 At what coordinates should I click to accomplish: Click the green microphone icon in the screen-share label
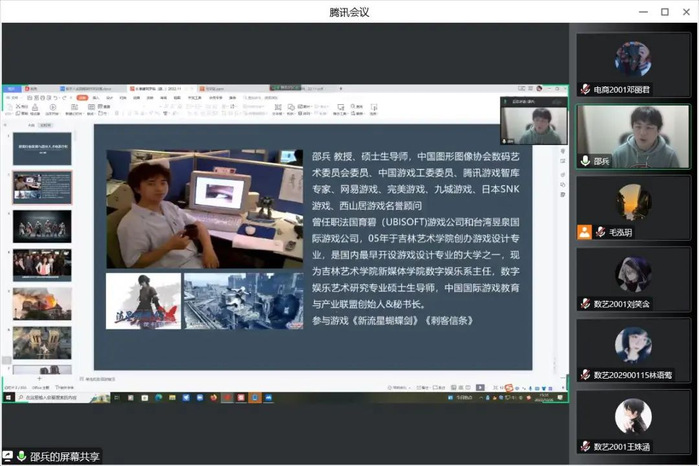click(20, 455)
